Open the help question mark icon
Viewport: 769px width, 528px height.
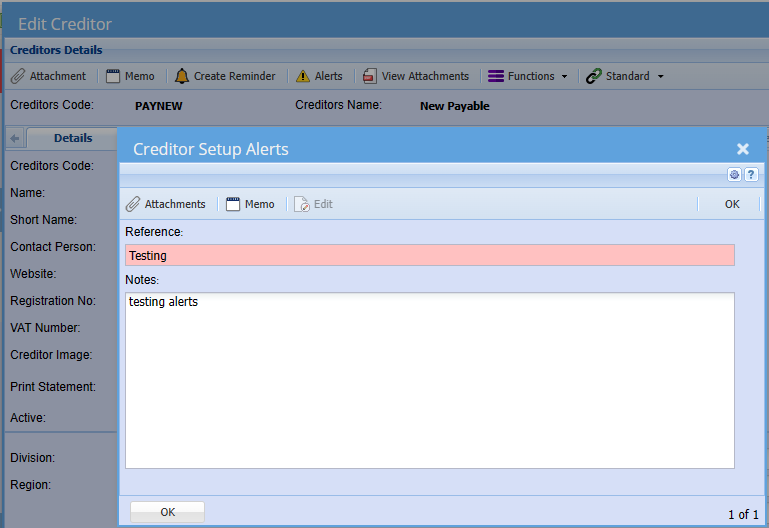pos(751,175)
